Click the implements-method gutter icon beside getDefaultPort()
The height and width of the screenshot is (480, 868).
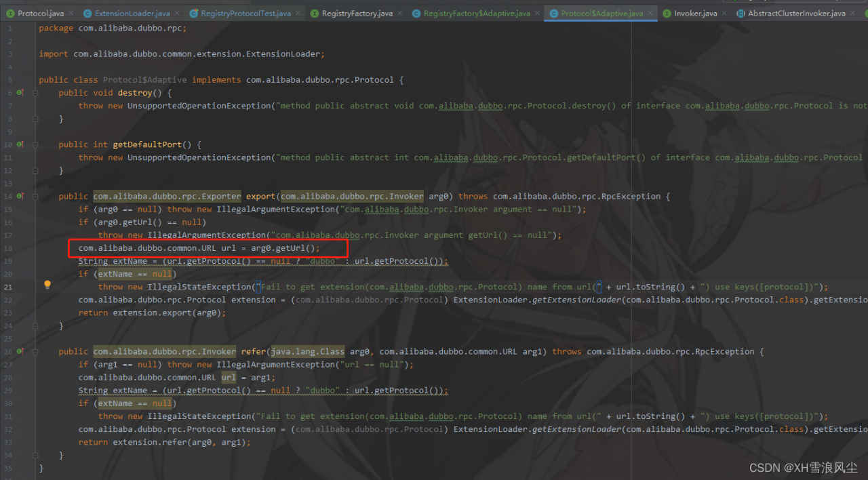pos(20,144)
